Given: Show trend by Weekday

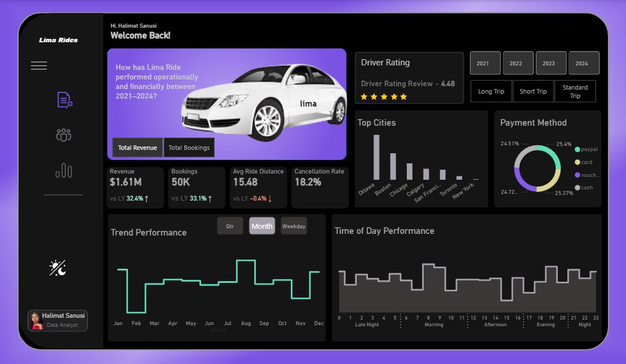Looking at the screenshot, I should 294,227.
